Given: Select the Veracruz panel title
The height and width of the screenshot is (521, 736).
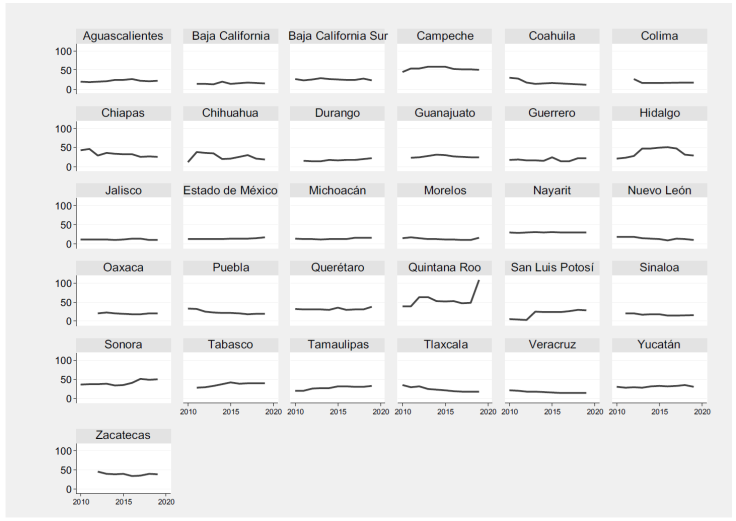Looking at the screenshot, I should [x=553, y=345].
